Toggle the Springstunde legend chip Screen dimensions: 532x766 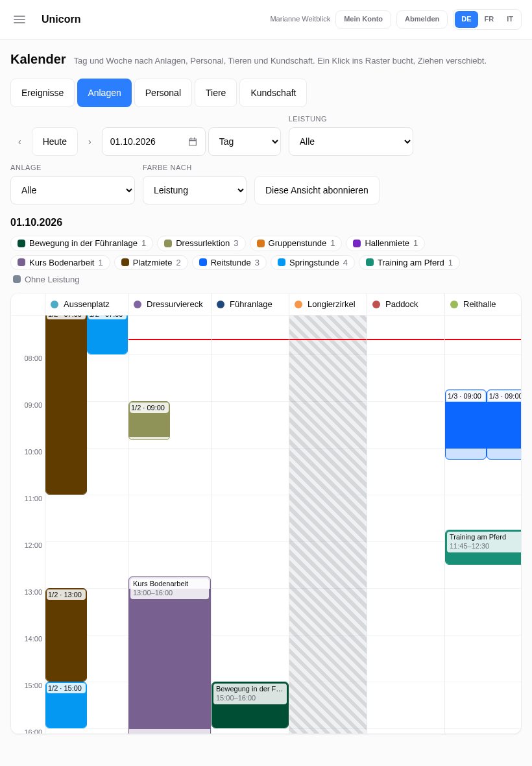pos(312,263)
